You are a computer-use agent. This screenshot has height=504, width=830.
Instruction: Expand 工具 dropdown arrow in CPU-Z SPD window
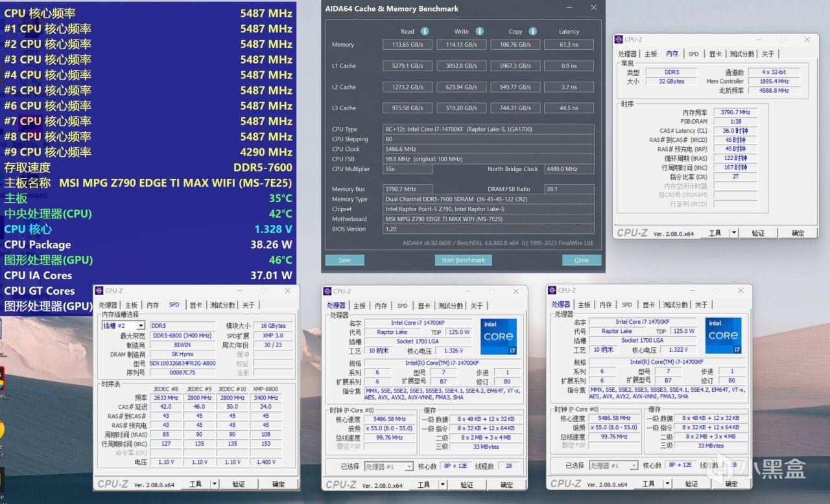(x=214, y=484)
